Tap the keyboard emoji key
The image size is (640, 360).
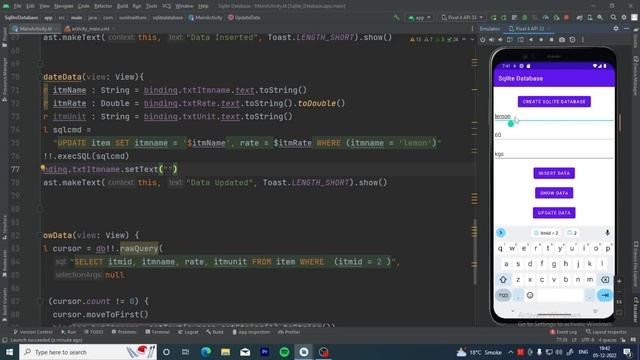pos(530,295)
